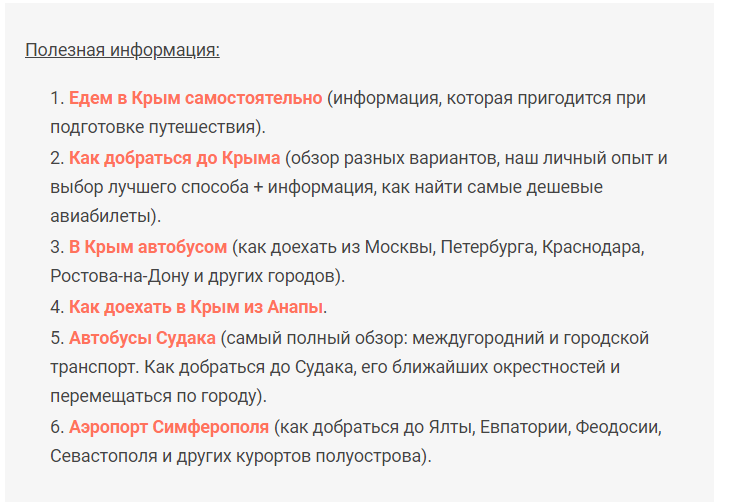Click list number 3 before 'В Крым автобусом'
This screenshot has height=502, width=730.
click(x=57, y=247)
